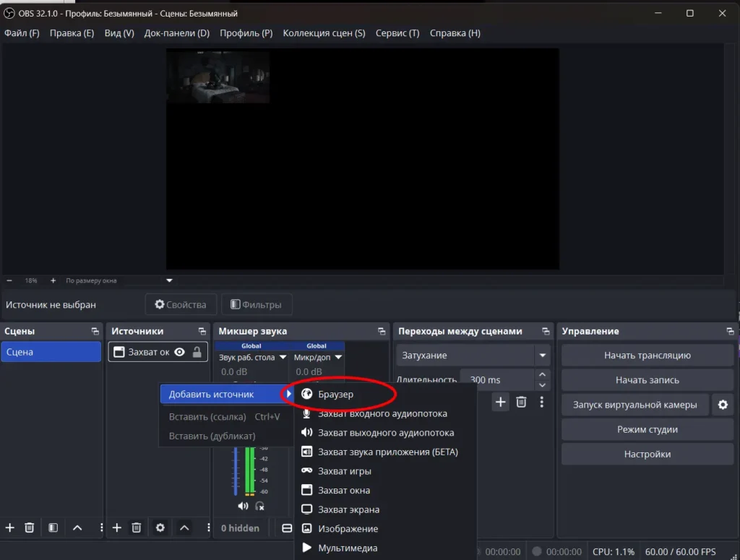The image size is (740, 560).
Task: Mute desktop audio speaker icon in mixer
Action: point(243,506)
